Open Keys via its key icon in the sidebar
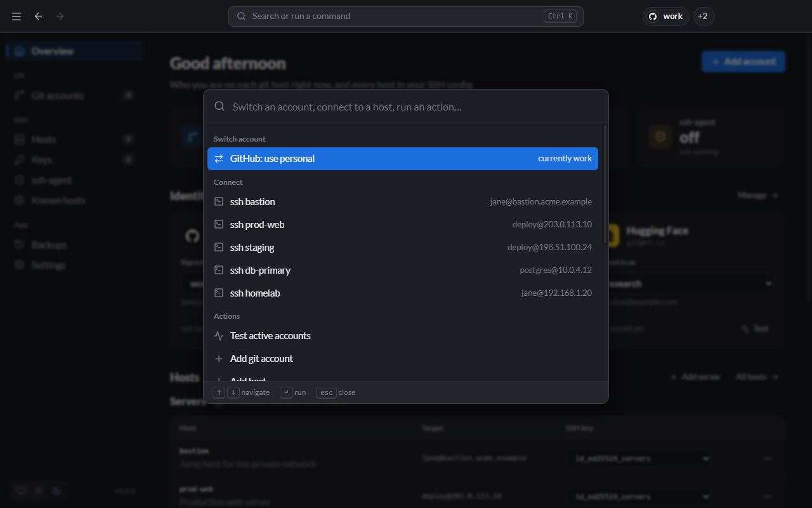Image resolution: width=812 pixels, height=508 pixels. 19,159
